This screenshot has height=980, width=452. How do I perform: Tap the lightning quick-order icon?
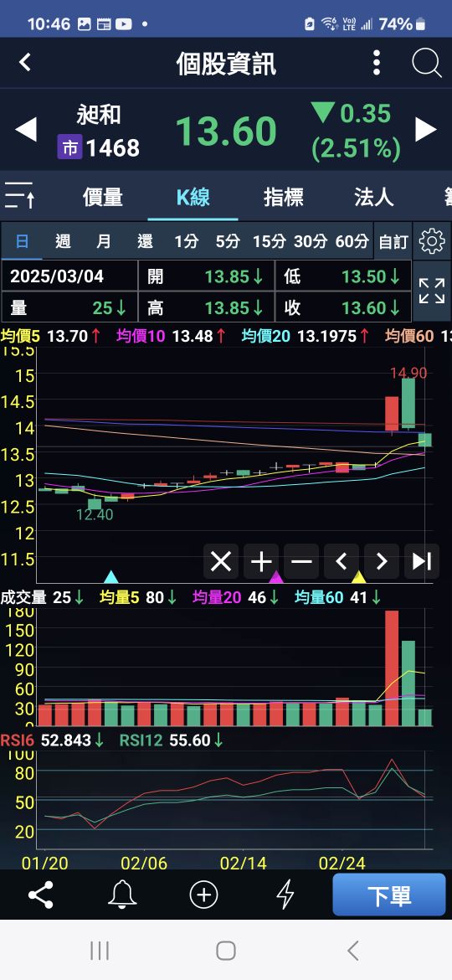(x=285, y=895)
